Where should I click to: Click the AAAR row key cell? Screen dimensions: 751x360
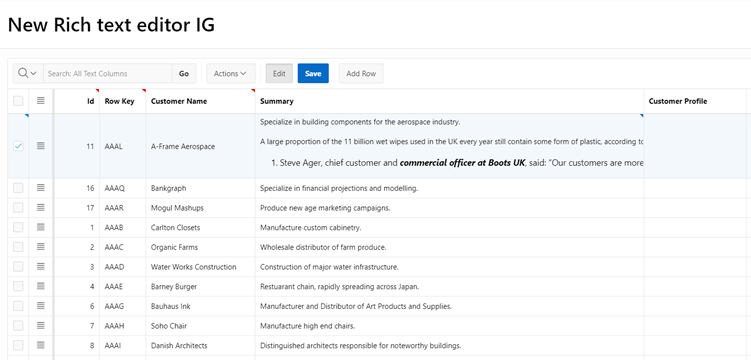[x=123, y=208]
